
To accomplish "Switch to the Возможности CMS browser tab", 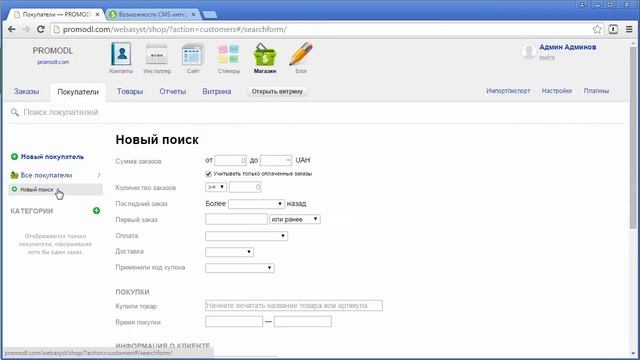I will click(153, 14).
